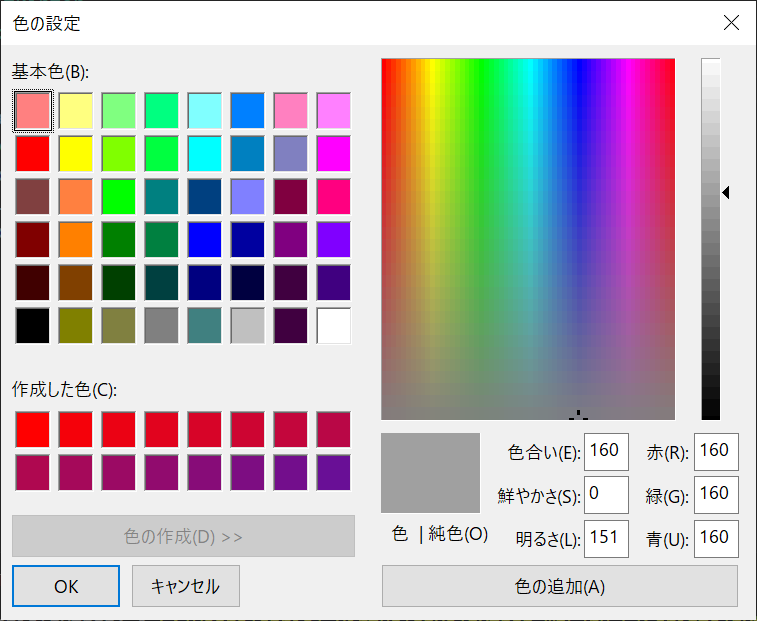Select the pale yellow basic color swatch

tap(75, 111)
